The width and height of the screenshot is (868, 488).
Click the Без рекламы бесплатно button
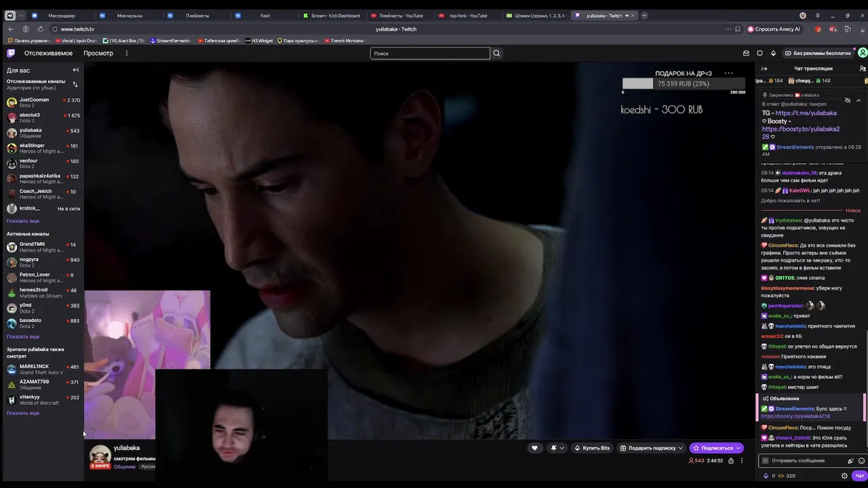[818, 53]
